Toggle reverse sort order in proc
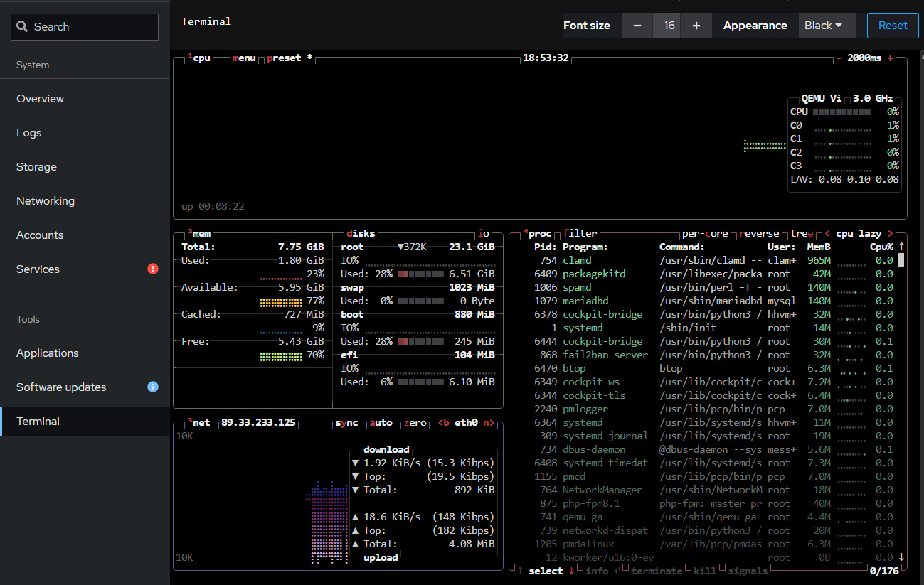The width and height of the screenshot is (924, 585). (x=759, y=234)
